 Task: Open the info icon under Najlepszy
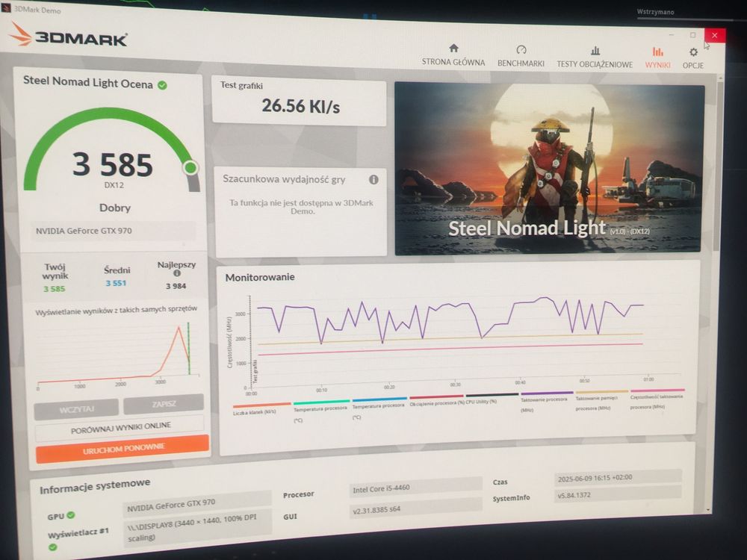(x=177, y=273)
